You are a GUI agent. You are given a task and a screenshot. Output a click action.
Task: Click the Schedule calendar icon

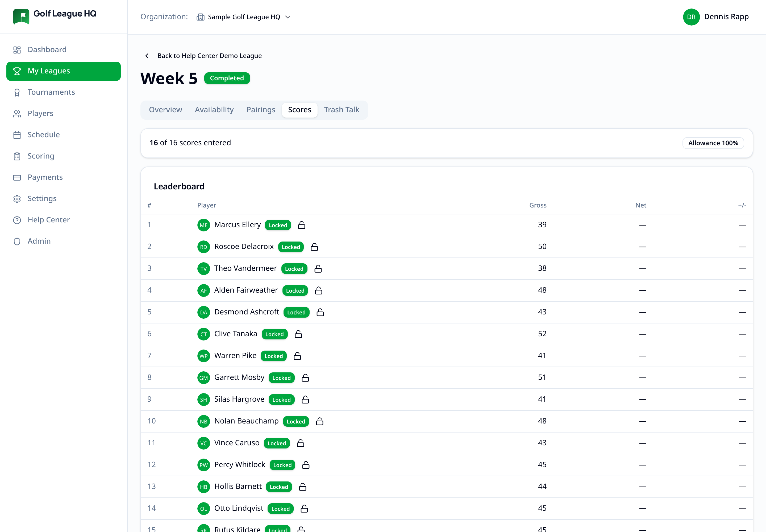[x=17, y=135]
